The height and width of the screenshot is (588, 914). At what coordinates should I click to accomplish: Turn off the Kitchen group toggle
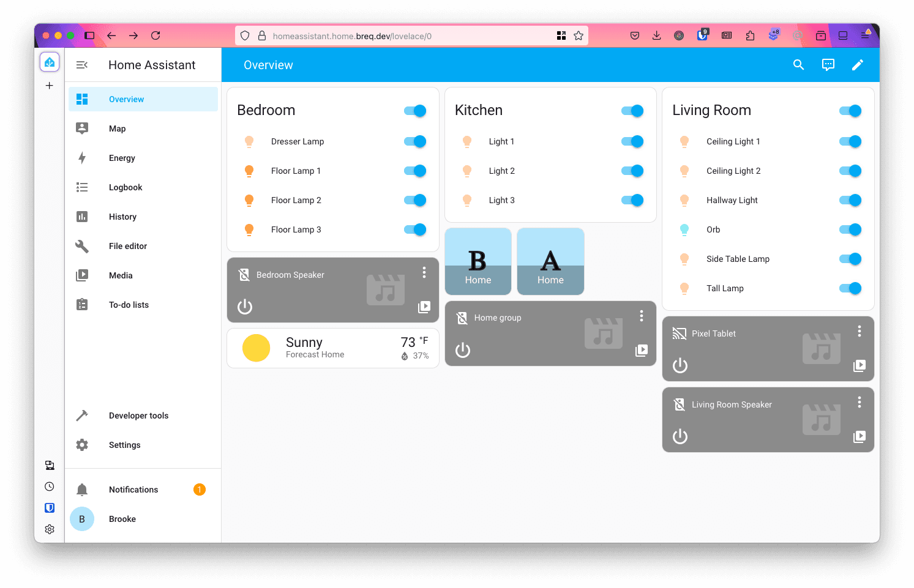pyautogui.click(x=632, y=111)
